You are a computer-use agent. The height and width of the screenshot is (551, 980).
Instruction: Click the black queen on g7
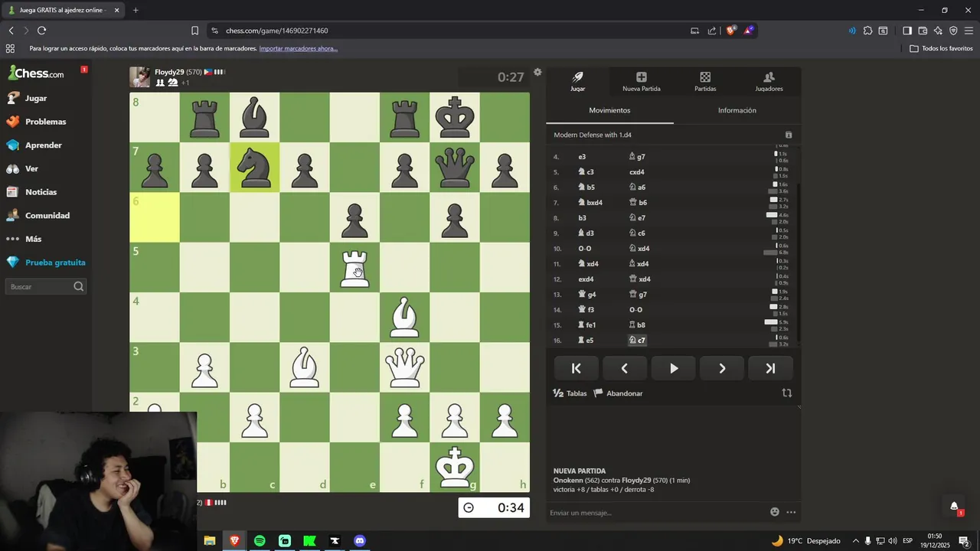(455, 168)
